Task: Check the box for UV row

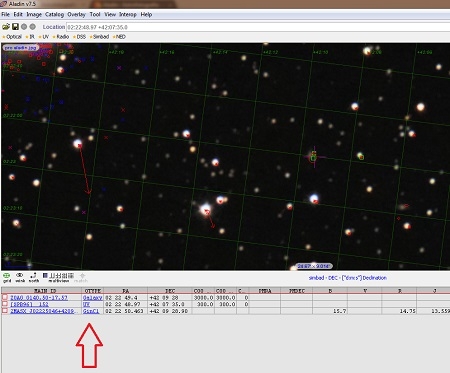Action: 5,304
